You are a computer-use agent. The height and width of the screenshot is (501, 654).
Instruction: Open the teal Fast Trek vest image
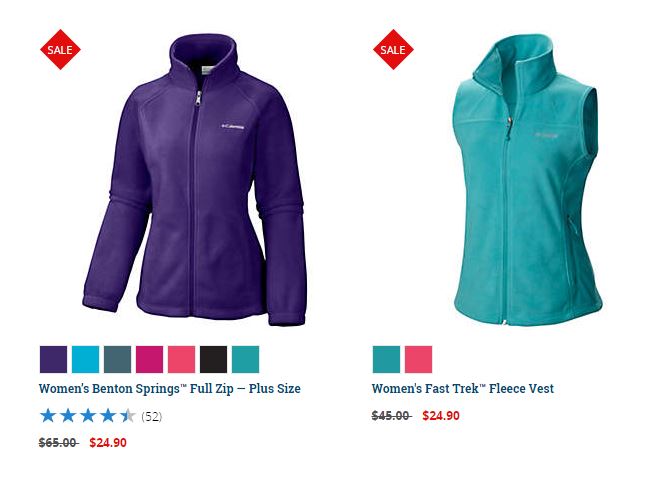[528, 179]
